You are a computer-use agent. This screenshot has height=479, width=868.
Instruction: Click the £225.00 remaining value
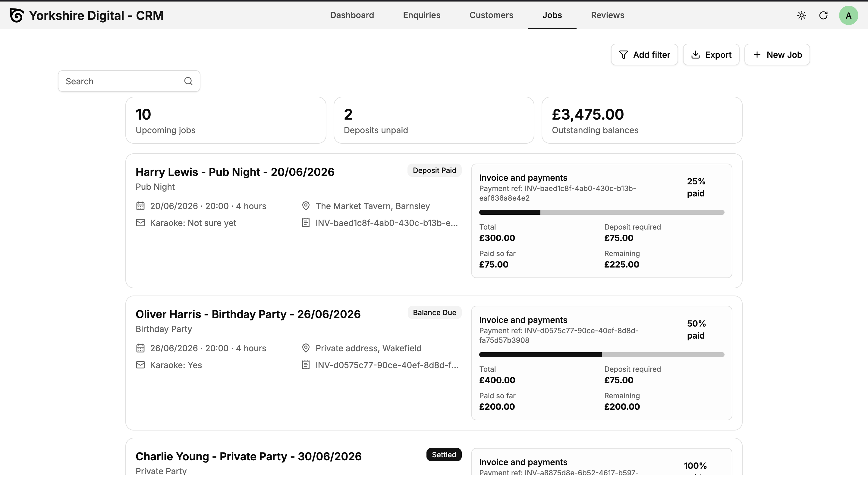(622, 264)
